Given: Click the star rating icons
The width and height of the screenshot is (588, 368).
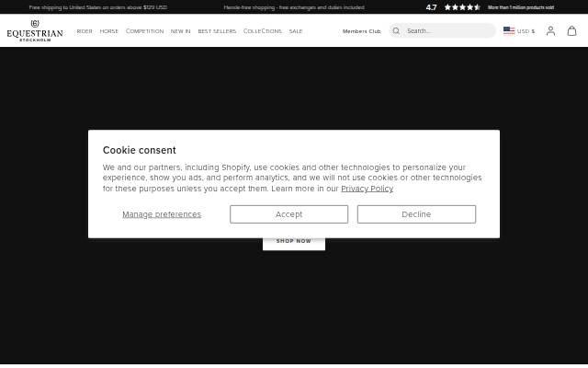Looking at the screenshot, I should (x=462, y=7).
